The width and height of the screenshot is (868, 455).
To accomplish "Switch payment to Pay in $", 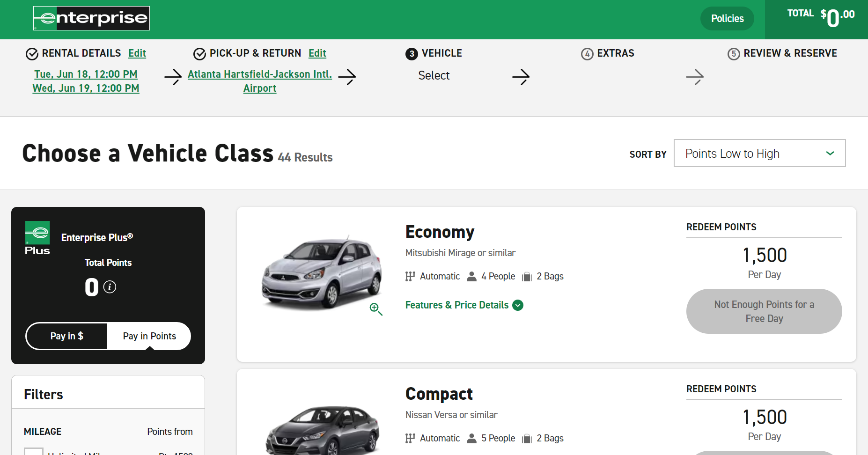I will pyautogui.click(x=66, y=336).
